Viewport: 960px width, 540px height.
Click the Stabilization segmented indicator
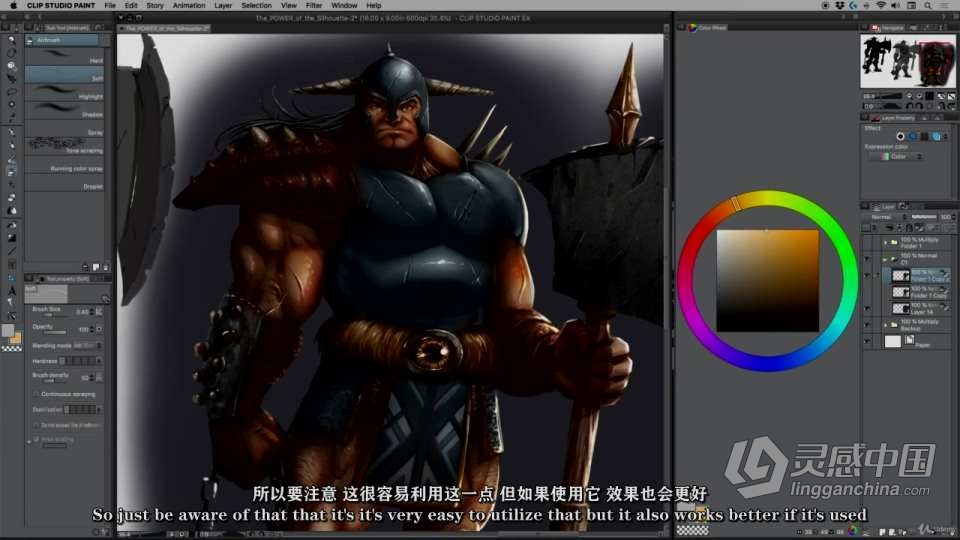pyautogui.click(x=82, y=410)
